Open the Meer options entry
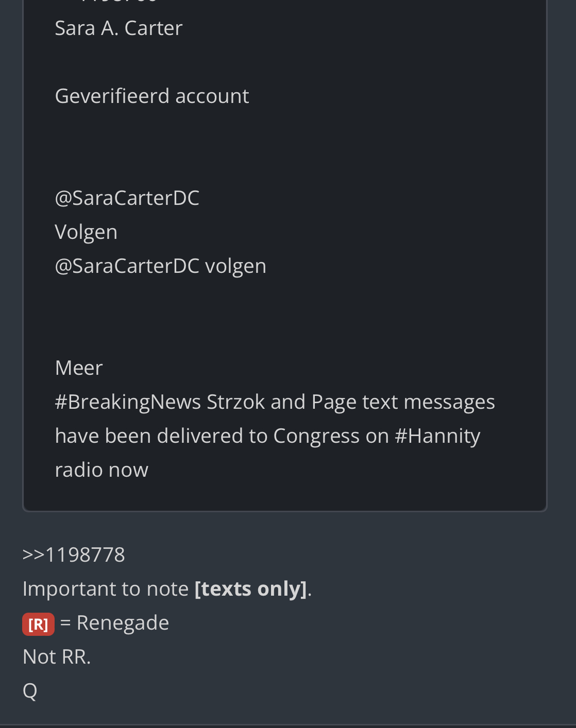 point(79,368)
